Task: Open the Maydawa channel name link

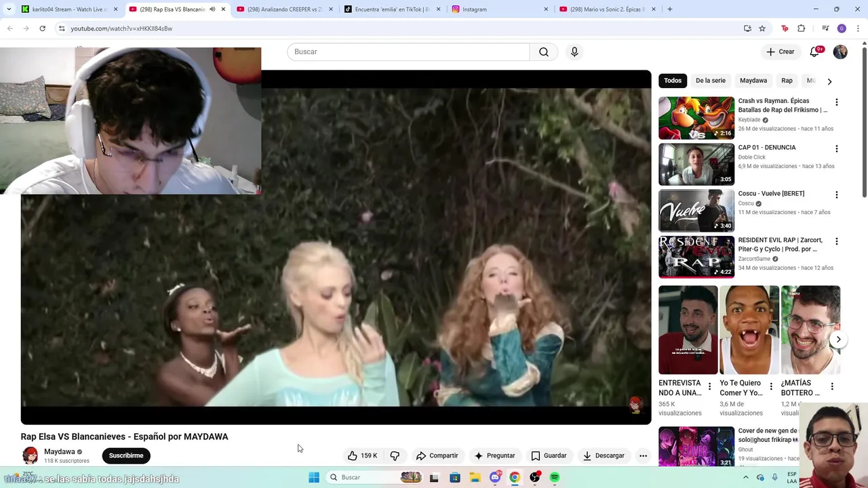Action: (x=60, y=451)
